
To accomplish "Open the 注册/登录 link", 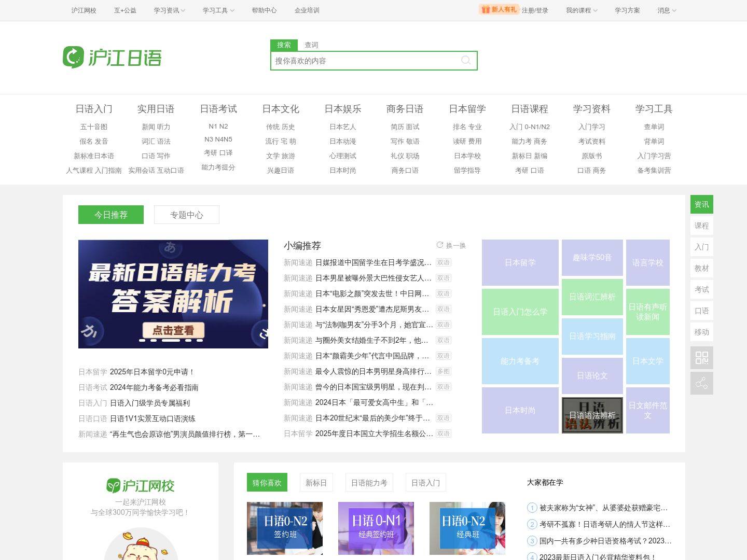I will (535, 10).
